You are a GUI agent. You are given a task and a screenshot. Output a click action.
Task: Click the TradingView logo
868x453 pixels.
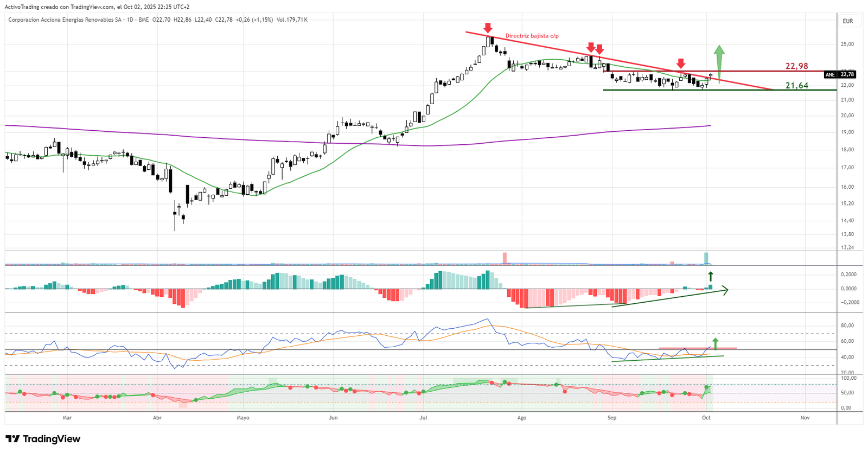coord(43,439)
